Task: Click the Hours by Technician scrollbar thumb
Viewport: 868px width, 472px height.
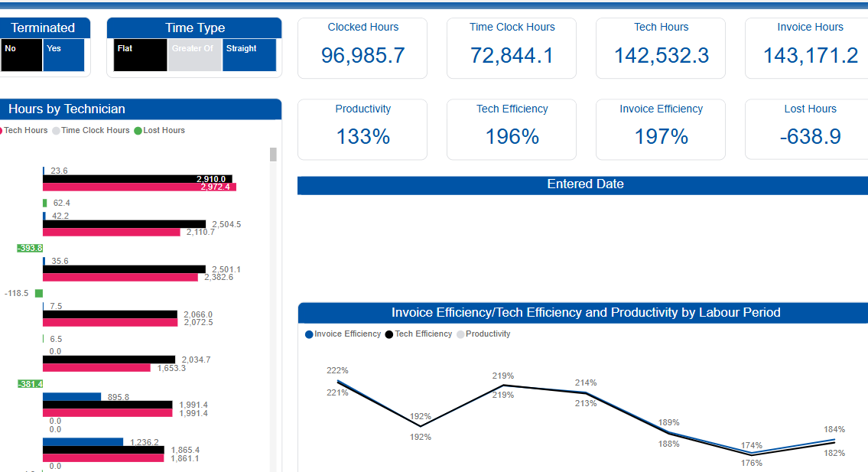Action: [x=273, y=155]
